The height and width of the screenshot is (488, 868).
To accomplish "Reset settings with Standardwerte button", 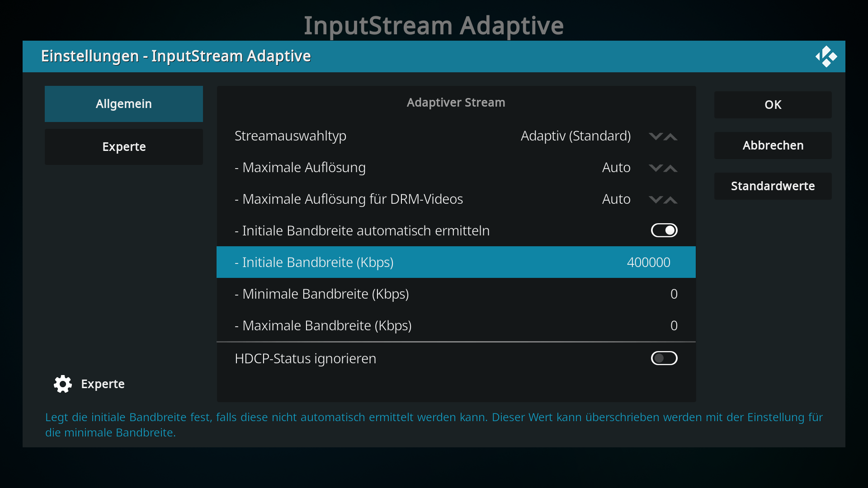I will pos(773,186).
